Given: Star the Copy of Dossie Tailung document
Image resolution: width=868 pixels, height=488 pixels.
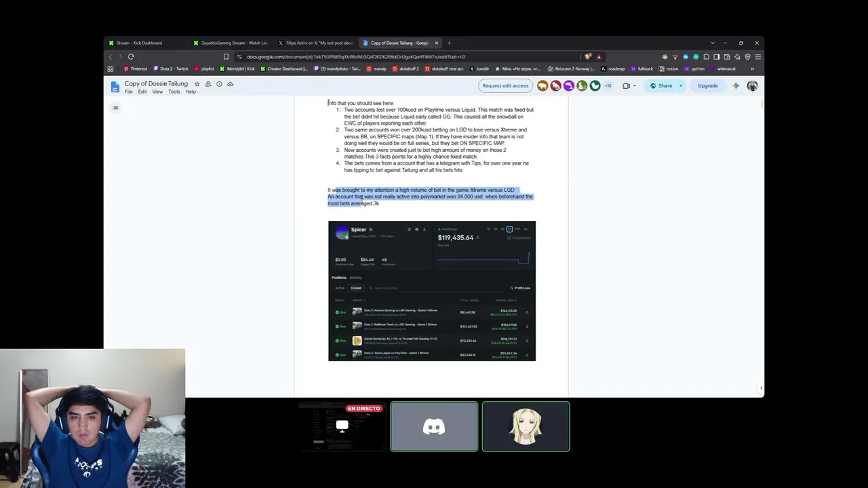Looking at the screenshot, I should point(197,84).
